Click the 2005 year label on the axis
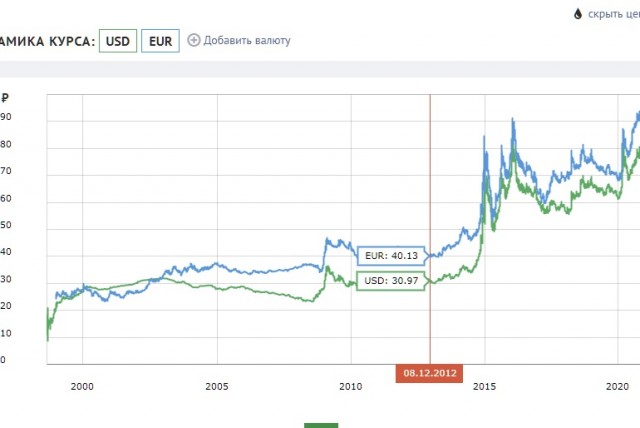The width and height of the screenshot is (640, 428). point(217,386)
